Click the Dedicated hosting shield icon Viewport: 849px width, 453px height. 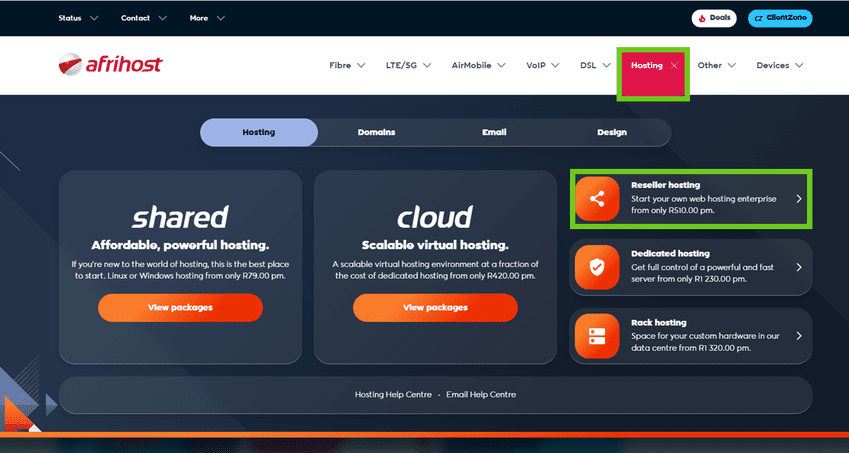point(597,267)
